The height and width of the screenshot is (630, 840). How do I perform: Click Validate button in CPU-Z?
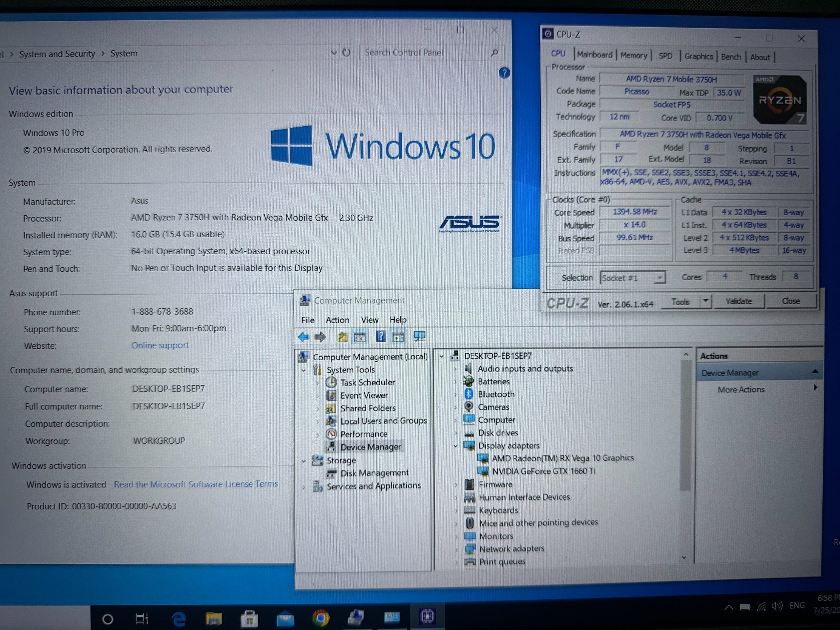click(x=739, y=301)
